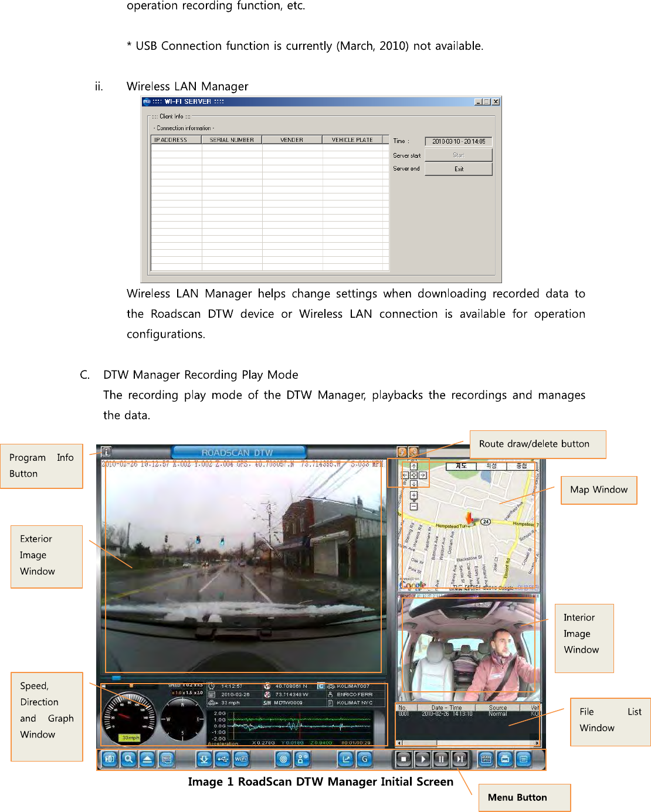Click the film strip video icon in the toolbar

tap(486, 759)
